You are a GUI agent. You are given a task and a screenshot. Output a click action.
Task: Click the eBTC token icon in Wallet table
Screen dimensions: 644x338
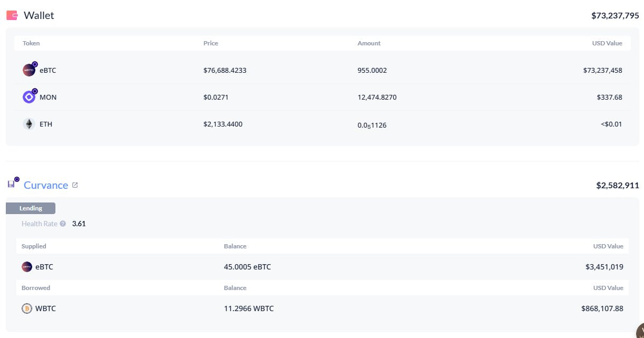(x=29, y=70)
